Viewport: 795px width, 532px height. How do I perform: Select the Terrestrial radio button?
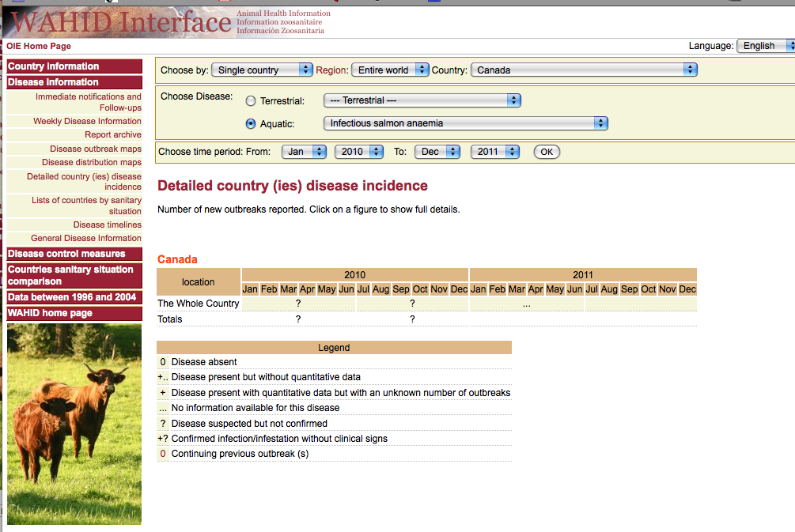251,101
